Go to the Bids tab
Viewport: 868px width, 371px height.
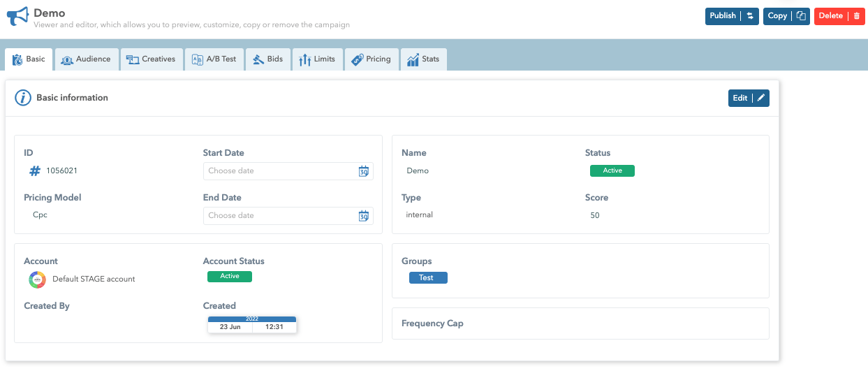pos(267,59)
